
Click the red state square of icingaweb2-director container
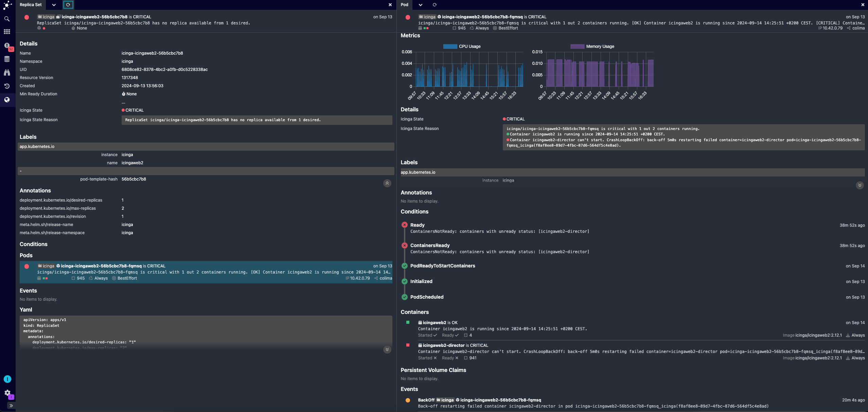tap(408, 345)
